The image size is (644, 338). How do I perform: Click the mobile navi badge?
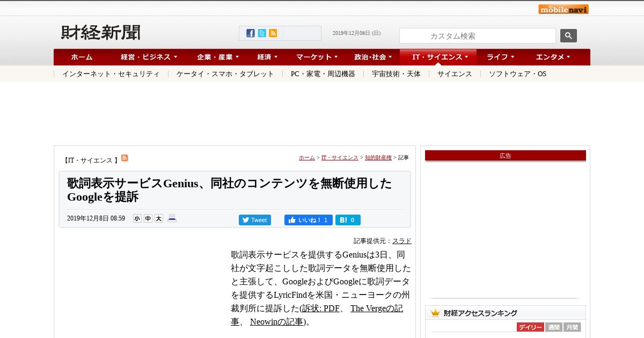click(563, 9)
